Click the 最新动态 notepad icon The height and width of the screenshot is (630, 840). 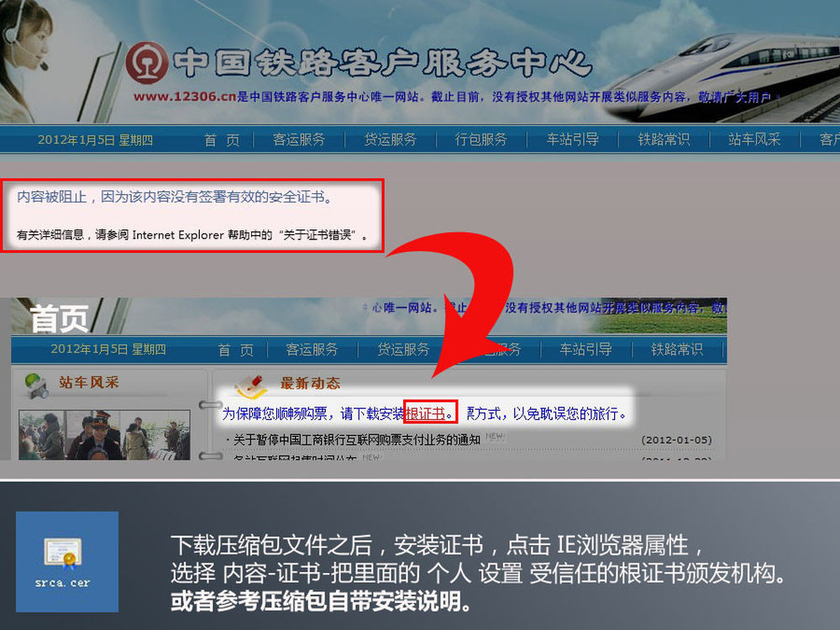click(250, 386)
